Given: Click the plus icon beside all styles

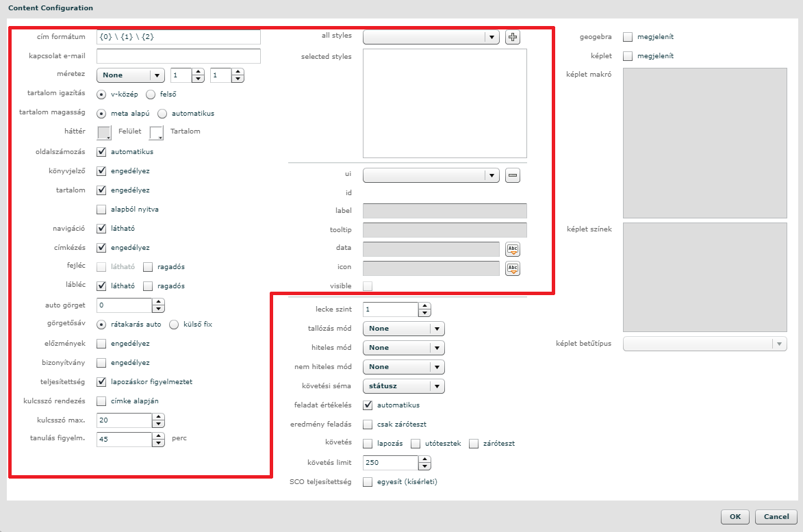Looking at the screenshot, I should pyautogui.click(x=513, y=38).
